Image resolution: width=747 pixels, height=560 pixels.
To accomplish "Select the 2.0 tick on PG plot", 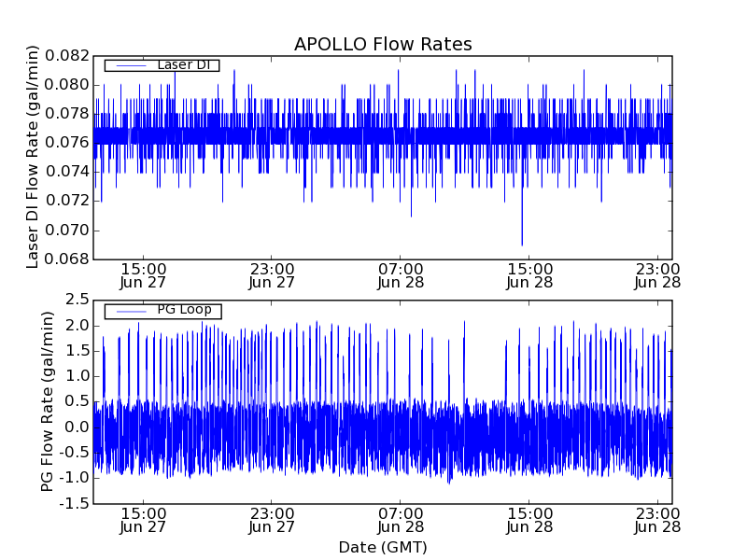I will point(78,326).
